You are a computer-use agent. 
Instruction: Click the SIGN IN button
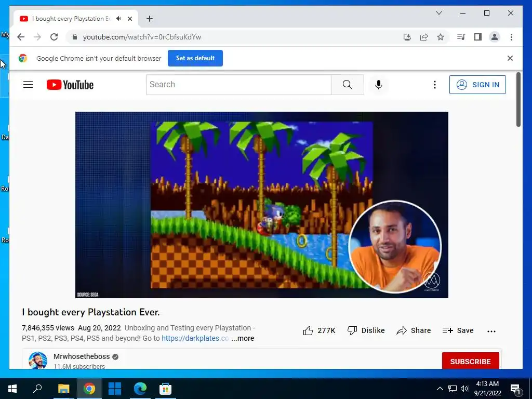[x=477, y=85]
